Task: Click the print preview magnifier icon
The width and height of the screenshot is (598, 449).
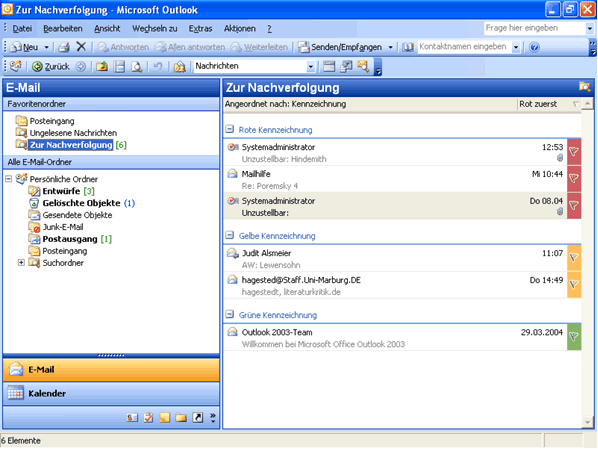Action: [x=137, y=66]
